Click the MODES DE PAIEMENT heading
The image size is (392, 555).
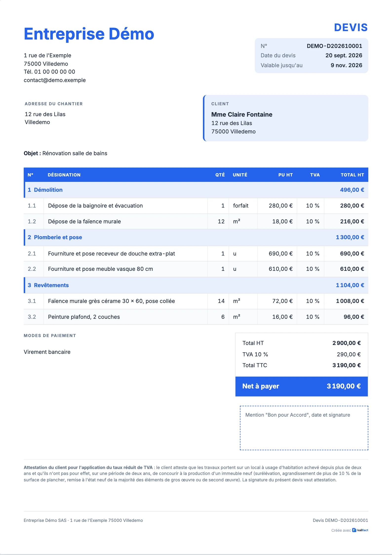tap(50, 336)
